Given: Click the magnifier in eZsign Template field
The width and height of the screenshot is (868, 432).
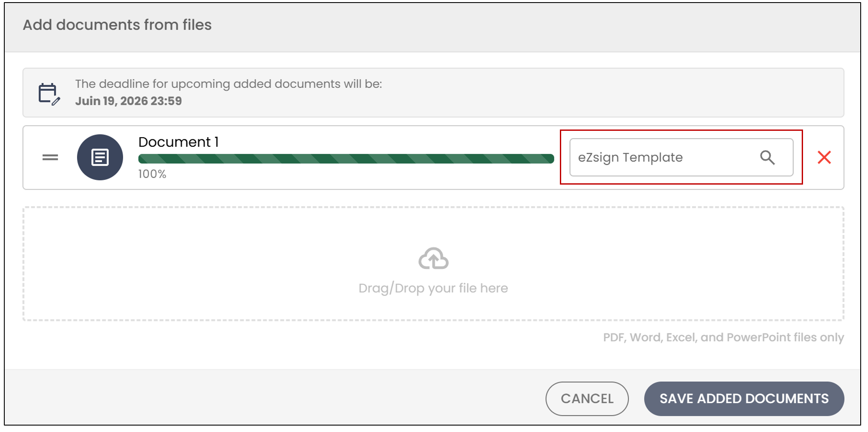Looking at the screenshot, I should coord(767,157).
